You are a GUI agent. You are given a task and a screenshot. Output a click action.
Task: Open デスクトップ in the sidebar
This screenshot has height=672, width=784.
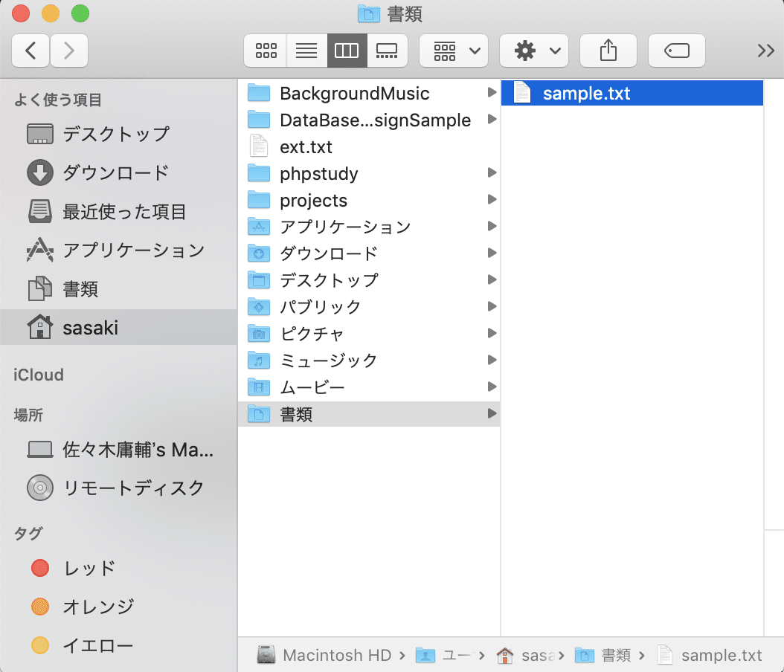[118, 135]
